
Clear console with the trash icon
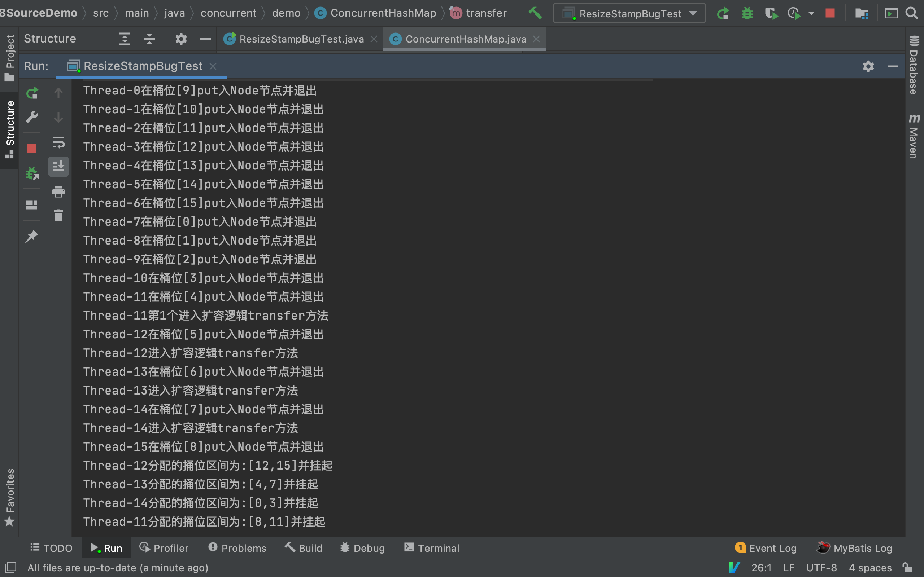58,215
